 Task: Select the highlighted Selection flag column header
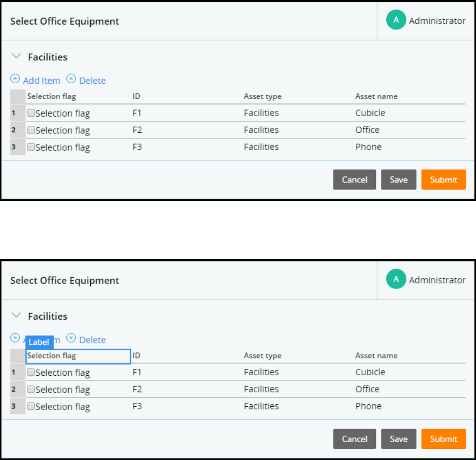point(78,356)
